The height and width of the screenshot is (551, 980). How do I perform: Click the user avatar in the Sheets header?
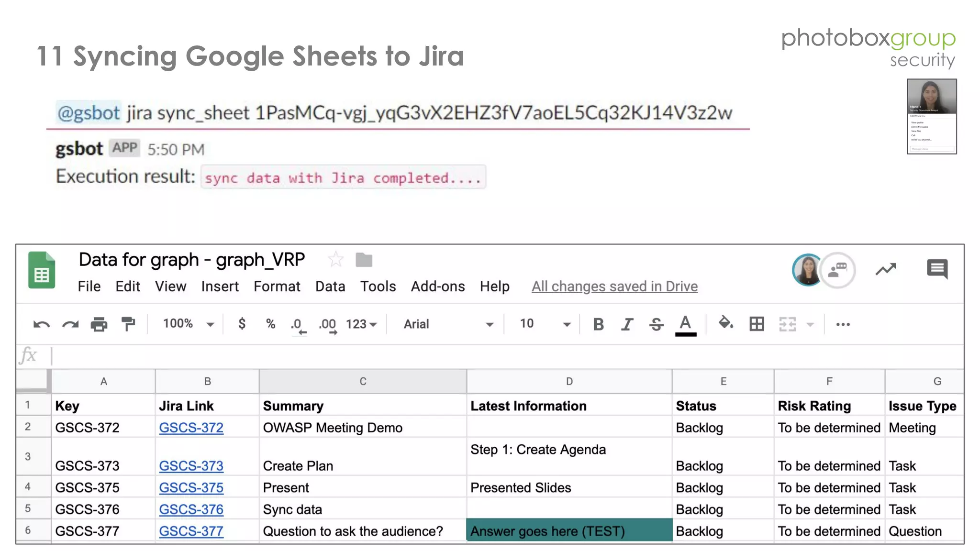click(808, 270)
